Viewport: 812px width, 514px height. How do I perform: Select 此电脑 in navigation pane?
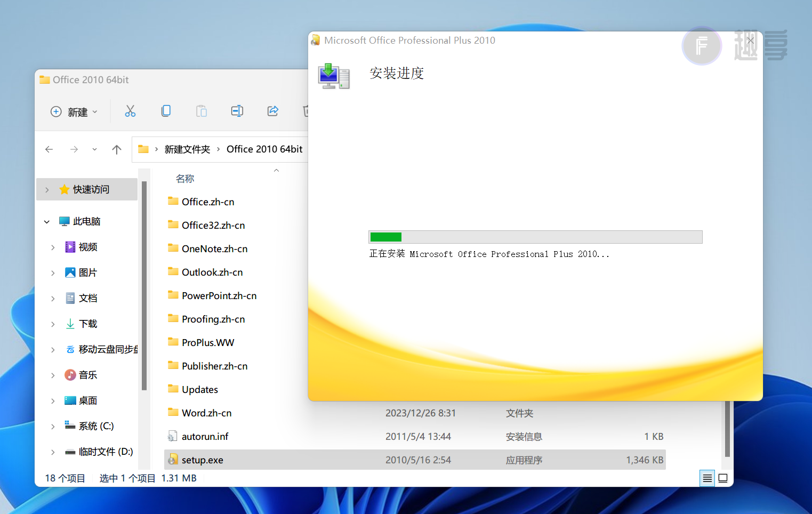click(x=86, y=221)
